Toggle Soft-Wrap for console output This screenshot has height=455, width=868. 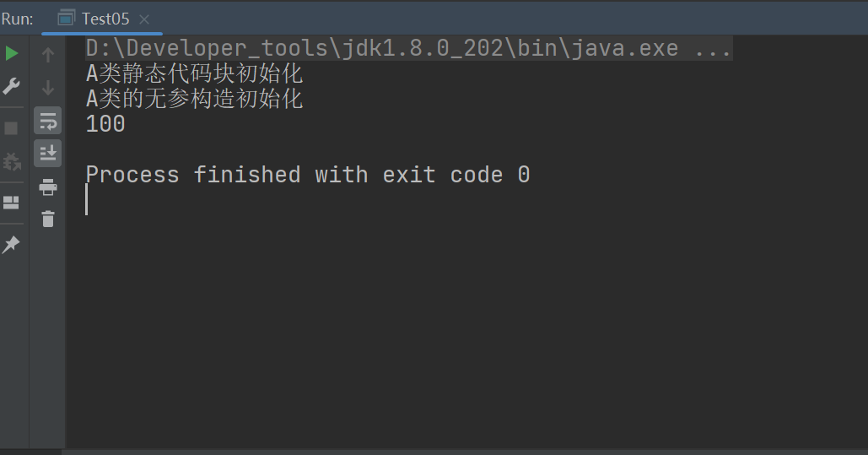pos(48,121)
